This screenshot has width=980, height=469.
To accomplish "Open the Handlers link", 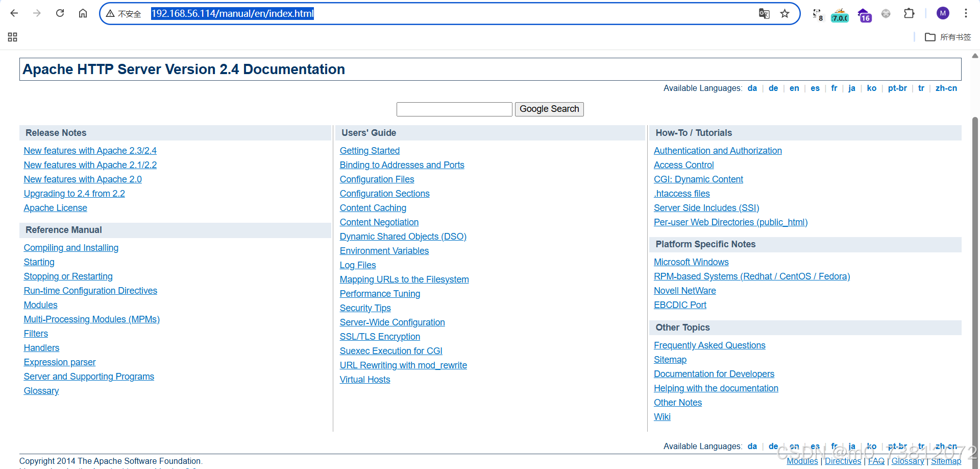I will pyautogui.click(x=41, y=348).
